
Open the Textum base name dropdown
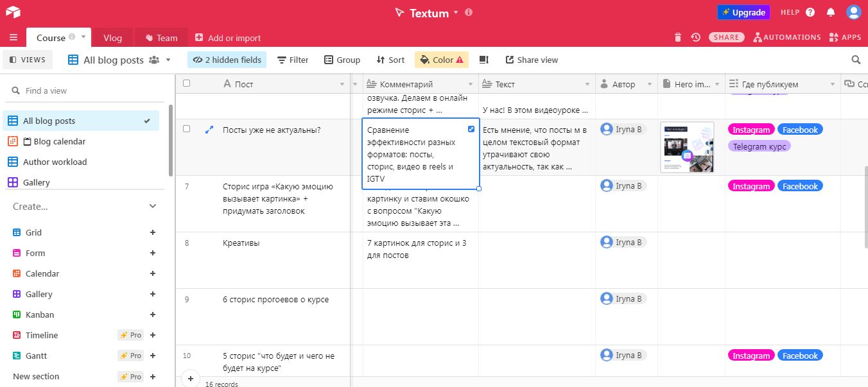[x=456, y=12]
